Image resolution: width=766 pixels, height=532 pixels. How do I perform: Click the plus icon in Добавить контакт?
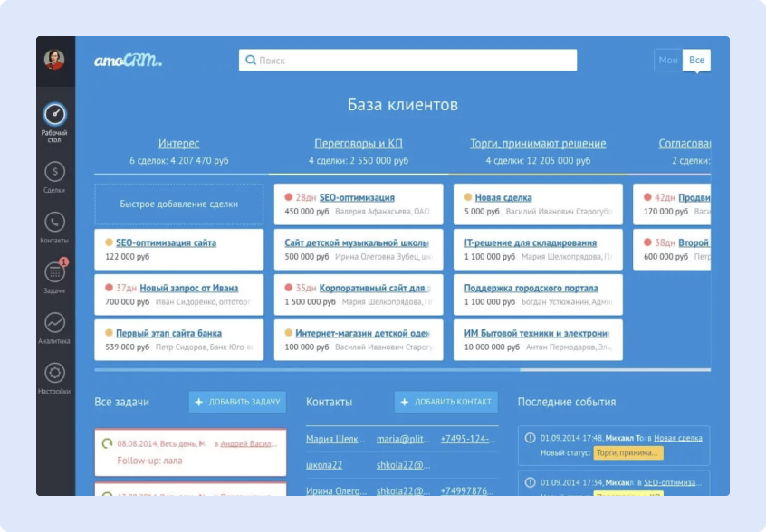(x=405, y=403)
